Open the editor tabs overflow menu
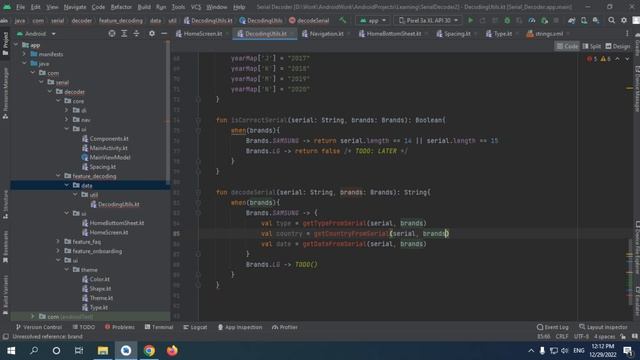 coord(627,33)
